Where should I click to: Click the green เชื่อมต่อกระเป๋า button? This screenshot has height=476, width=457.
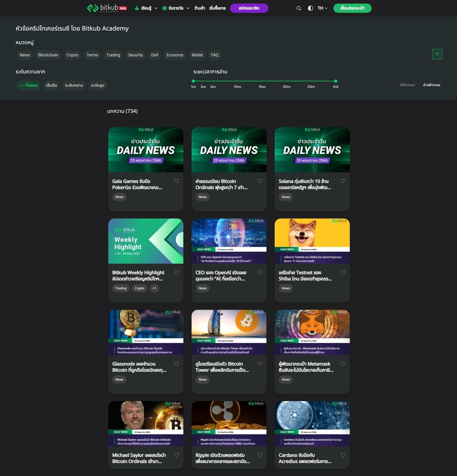coord(352,8)
